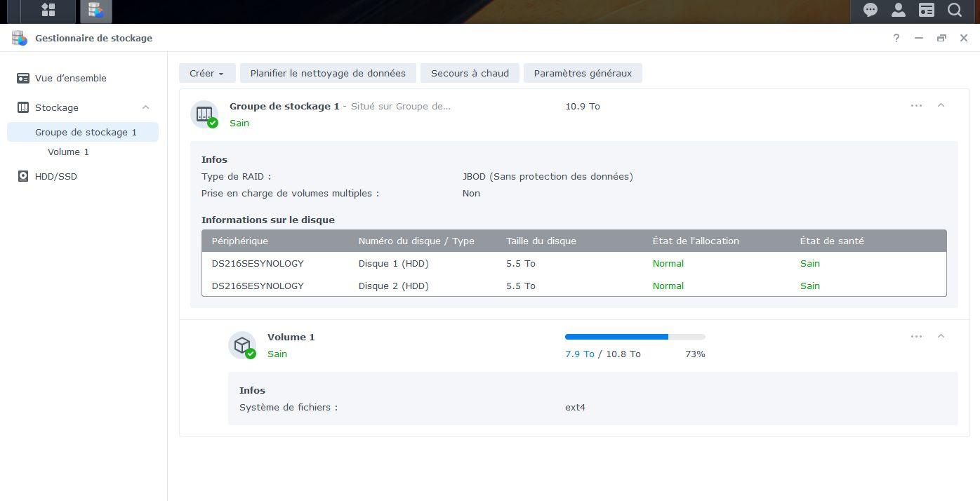Screen dimensions: 980x501
Task: Collapse the Groupe de stockage 1 panel
Action: [941, 105]
